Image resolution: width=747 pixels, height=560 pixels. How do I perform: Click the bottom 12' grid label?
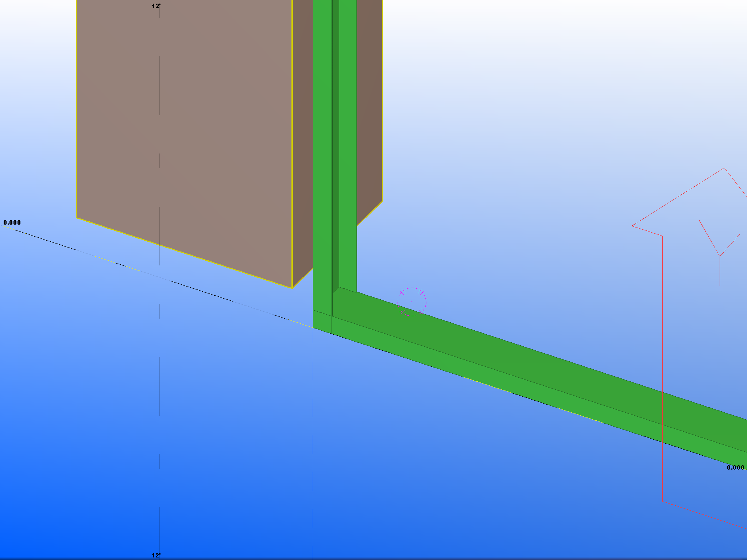pyautogui.click(x=156, y=555)
